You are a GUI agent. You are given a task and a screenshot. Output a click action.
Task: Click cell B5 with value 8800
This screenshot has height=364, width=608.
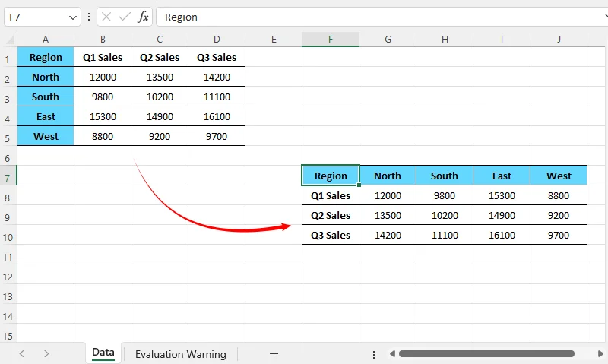[103, 136]
